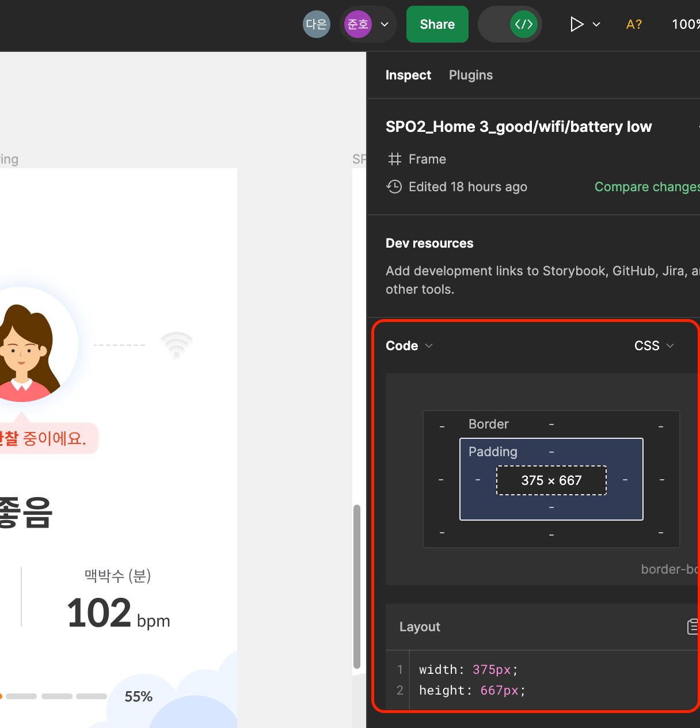
Task: Switch to the Inspect tab
Action: [x=408, y=75]
